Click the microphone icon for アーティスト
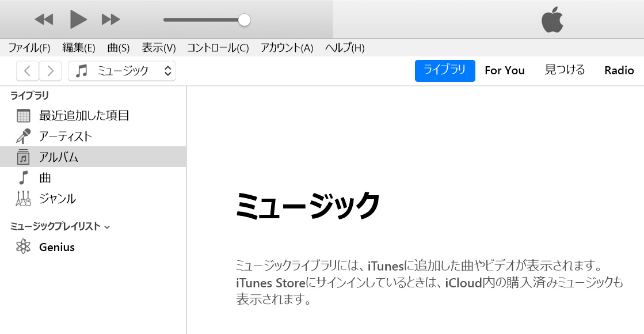Viewport: 644px width, 334px height. click(x=24, y=136)
